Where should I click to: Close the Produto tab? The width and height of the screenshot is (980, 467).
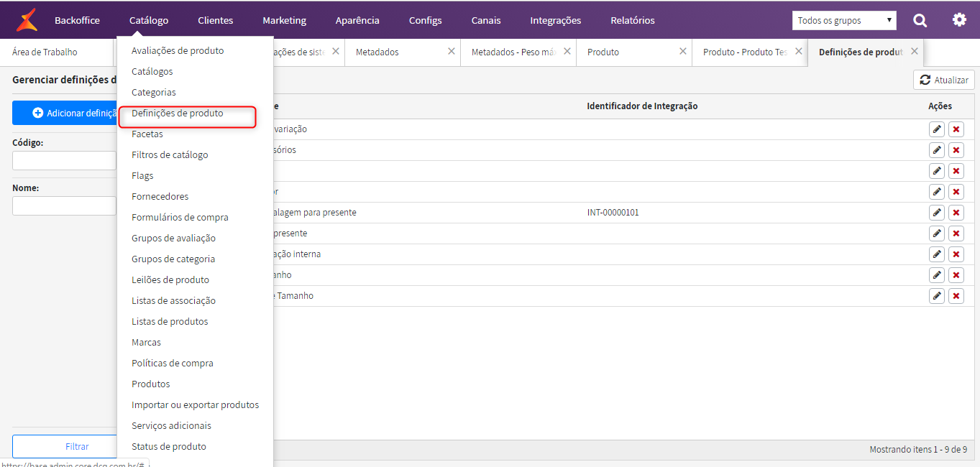[x=682, y=52]
